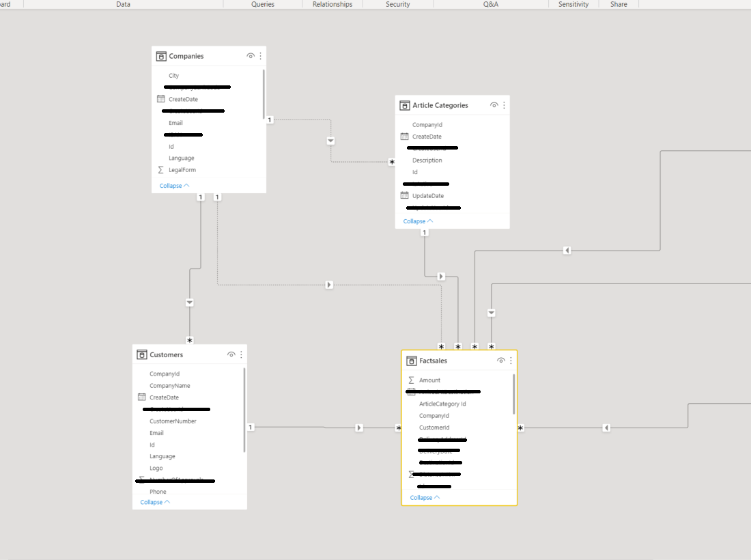Select filter arrow on Article Categories–Factsales line

click(x=441, y=277)
